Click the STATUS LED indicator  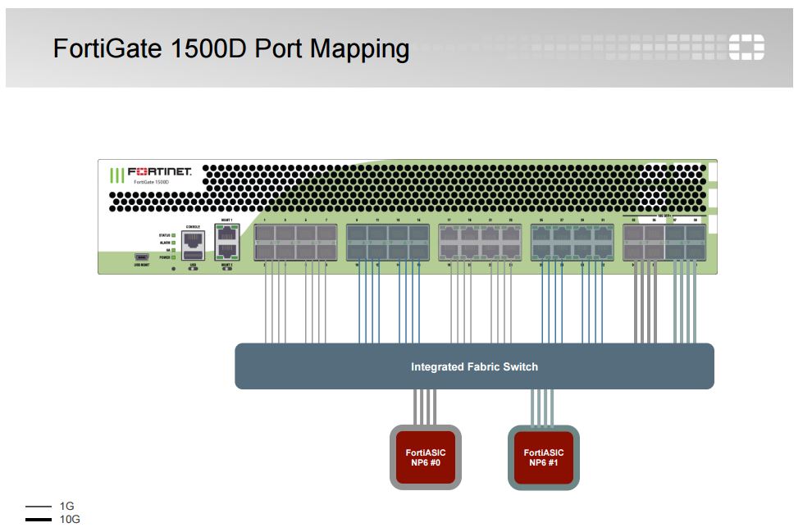point(174,235)
